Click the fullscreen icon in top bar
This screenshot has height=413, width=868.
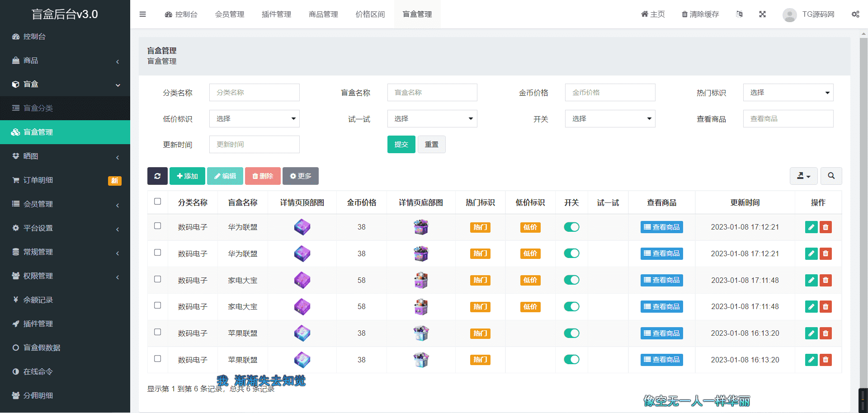click(762, 14)
